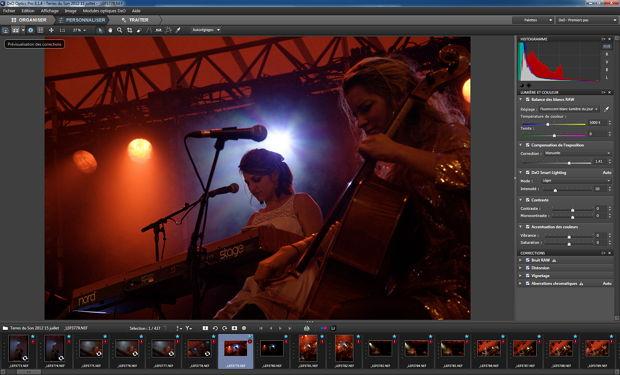Click Auto button for Aberrations chromatiques
Viewport: 620px width, 375px height.
pos(607,284)
